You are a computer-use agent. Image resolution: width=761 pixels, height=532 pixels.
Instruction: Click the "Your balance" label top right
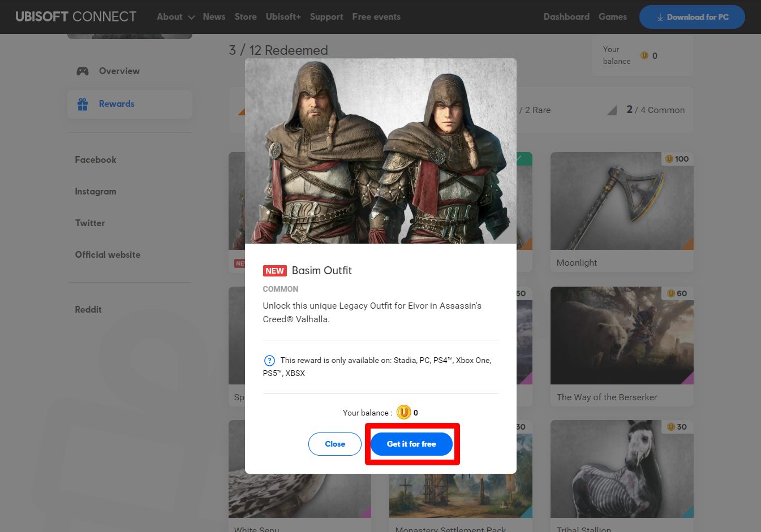point(617,55)
